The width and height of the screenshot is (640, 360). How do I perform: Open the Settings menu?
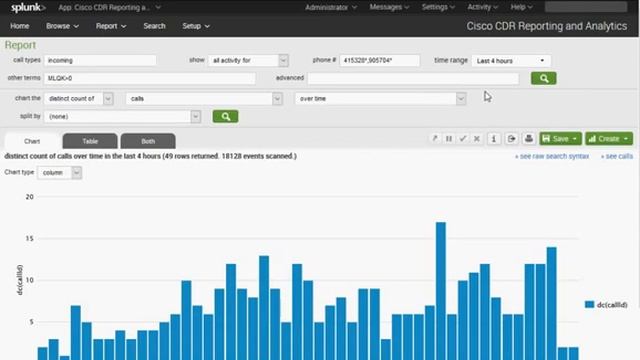(438, 7)
